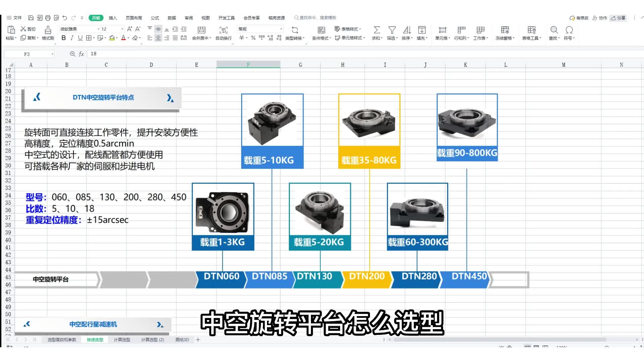644x362 pixels.
Task: Toggle Underline formatting
Action: 80,38
